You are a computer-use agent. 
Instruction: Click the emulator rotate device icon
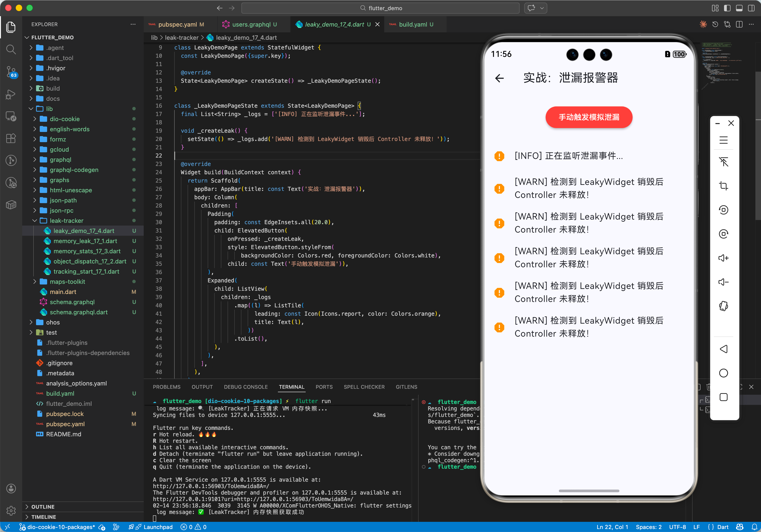click(723, 306)
